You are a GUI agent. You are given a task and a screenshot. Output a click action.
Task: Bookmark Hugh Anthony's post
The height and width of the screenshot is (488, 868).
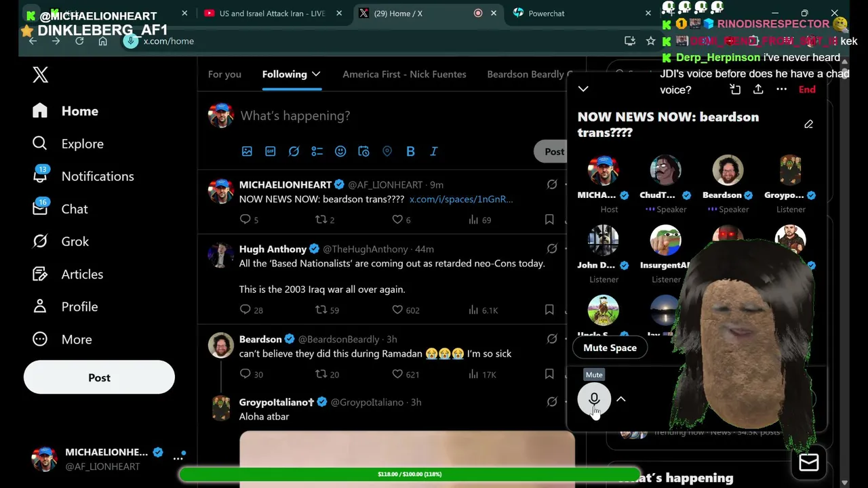[x=549, y=310]
